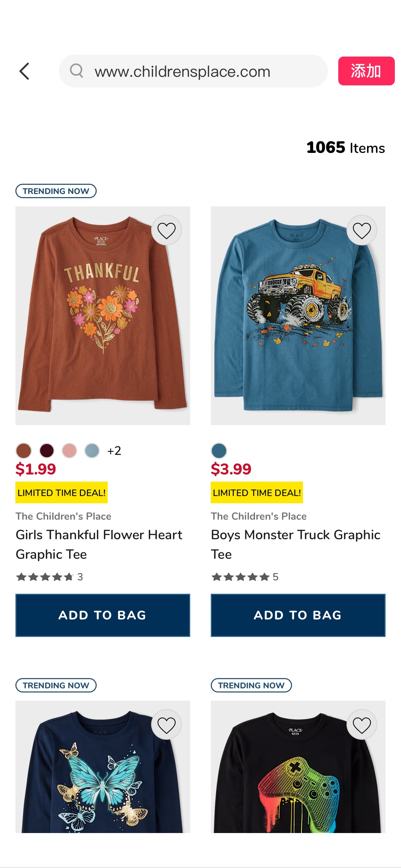
Task: Select the rust brown color swatch
Action: click(24, 450)
